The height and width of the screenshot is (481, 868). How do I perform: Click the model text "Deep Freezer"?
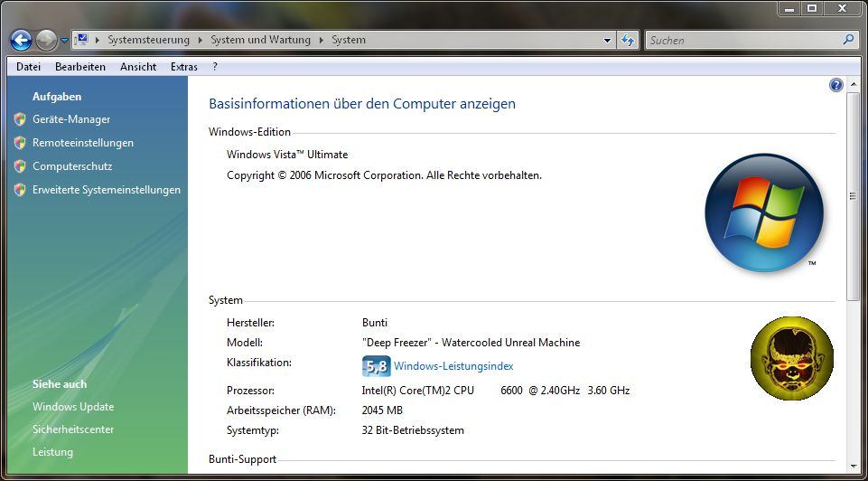coord(397,343)
